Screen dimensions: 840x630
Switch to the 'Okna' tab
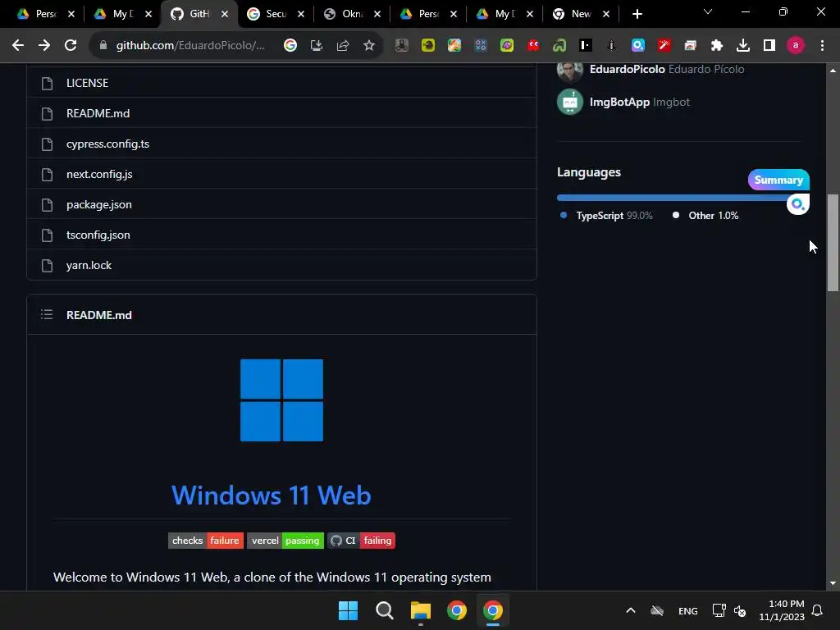click(x=351, y=14)
